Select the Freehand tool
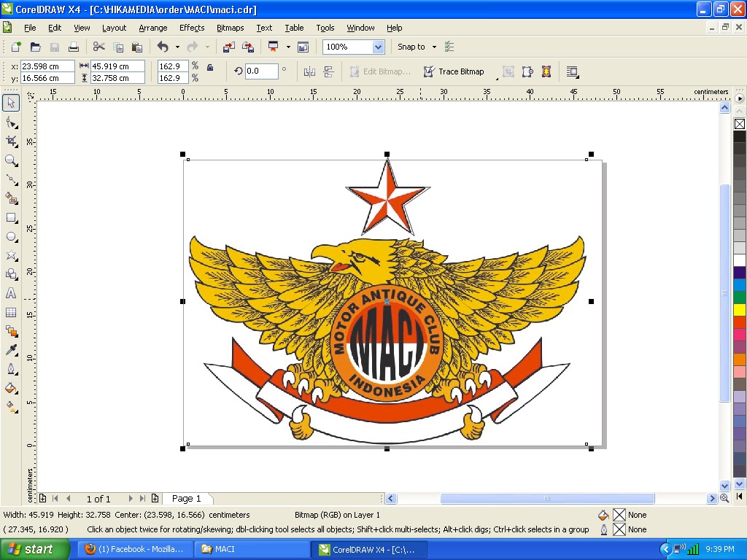The width and height of the screenshot is (747, 560). point(11,179)
